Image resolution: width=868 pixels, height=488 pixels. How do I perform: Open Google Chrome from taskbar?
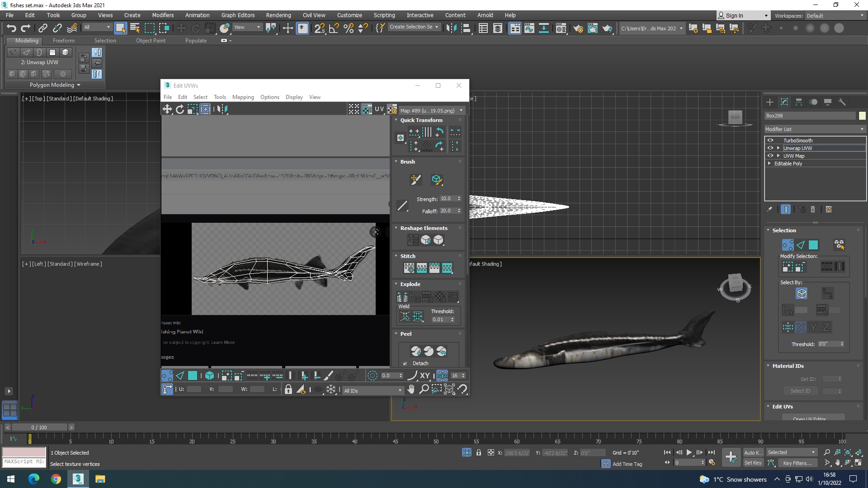click(x=56, y=479)
